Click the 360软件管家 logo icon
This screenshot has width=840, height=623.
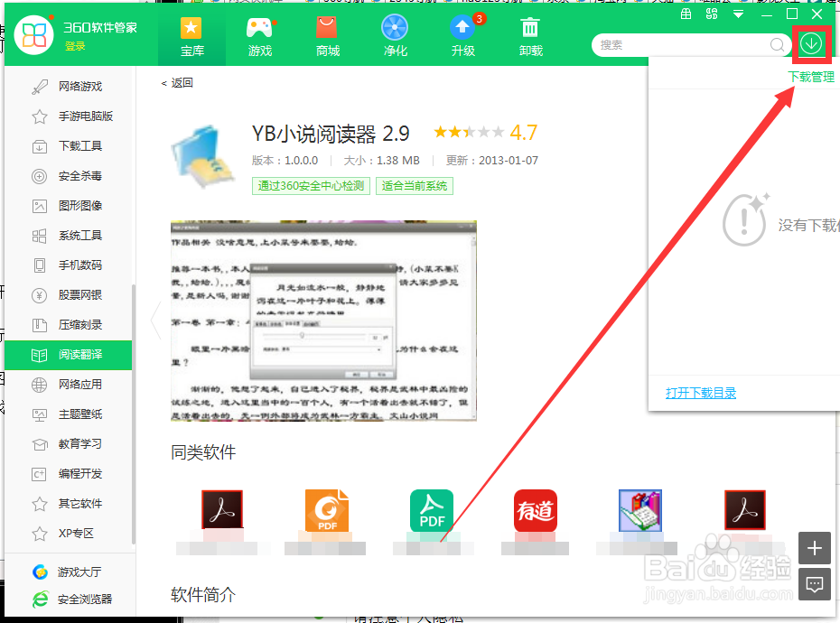point(33,35)
